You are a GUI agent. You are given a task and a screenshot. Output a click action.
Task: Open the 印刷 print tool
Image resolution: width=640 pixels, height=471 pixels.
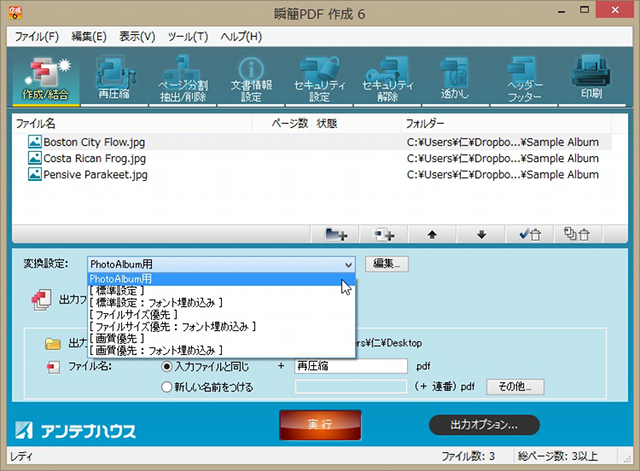tap(592, 78)
